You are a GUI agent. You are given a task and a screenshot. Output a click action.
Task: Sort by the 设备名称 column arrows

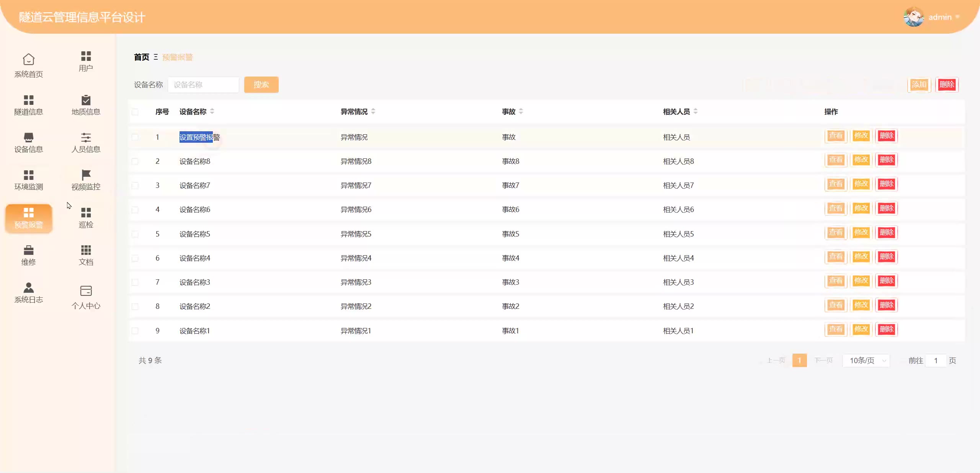click(212, 111)
